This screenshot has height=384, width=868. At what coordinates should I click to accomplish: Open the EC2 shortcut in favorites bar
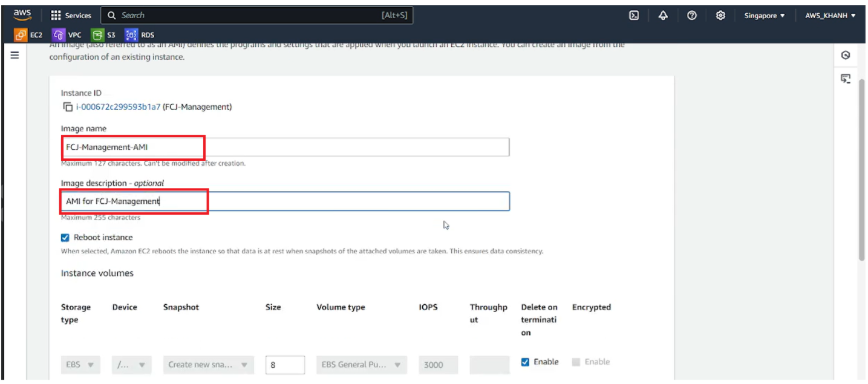point(28,35)
